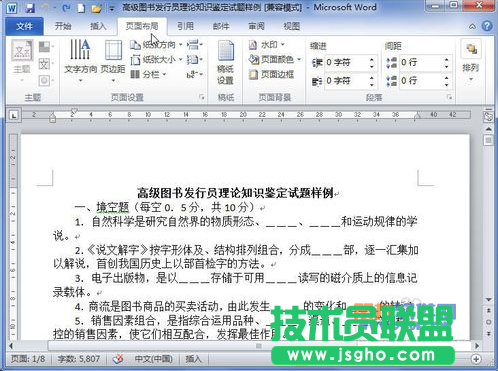Toggle ruler visibility button above scrollbar
Image resolution: width=498 pixels, height=371 pixels.
[x=488, y=117]
